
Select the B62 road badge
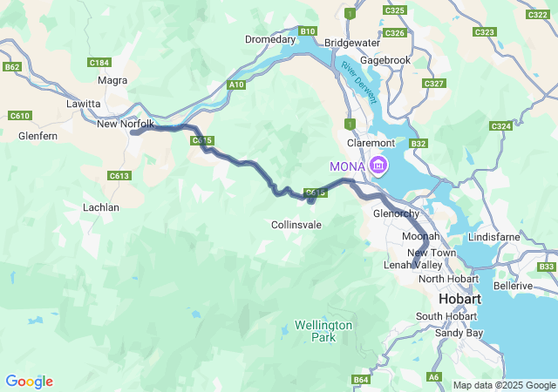[x=12, y=67]
